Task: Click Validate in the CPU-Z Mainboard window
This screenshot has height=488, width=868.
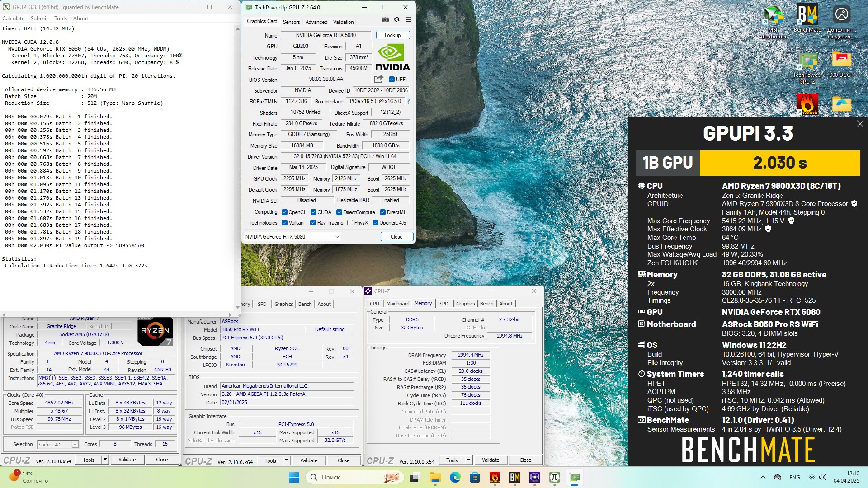Action: pyautogui.click(x=309, y=460)
